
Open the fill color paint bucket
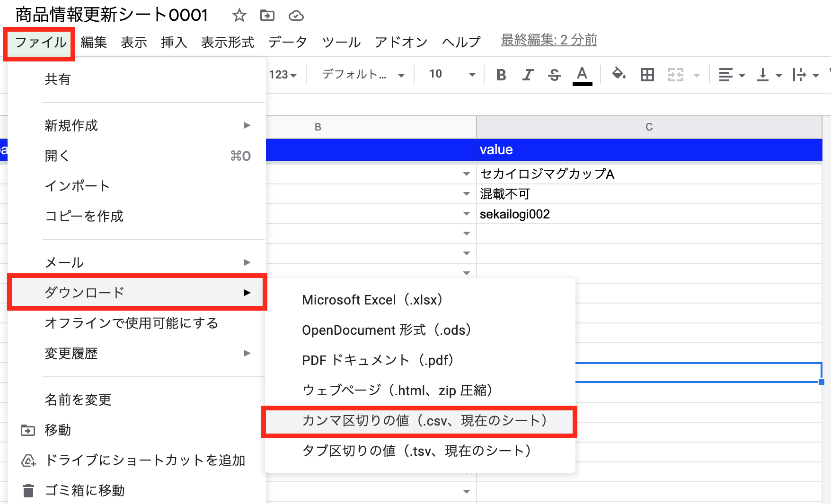tap(619, 74)
